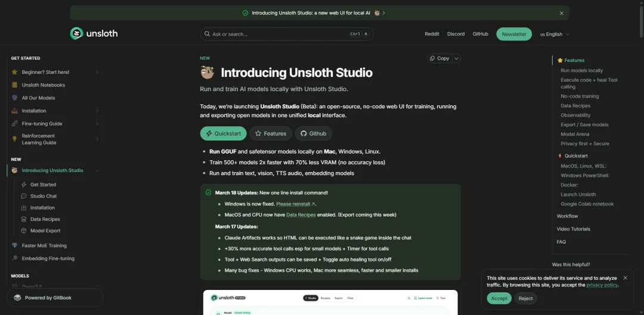Open the dropdown arrow beside Copy
Screen dimensions: 644x315
(456, 58)
